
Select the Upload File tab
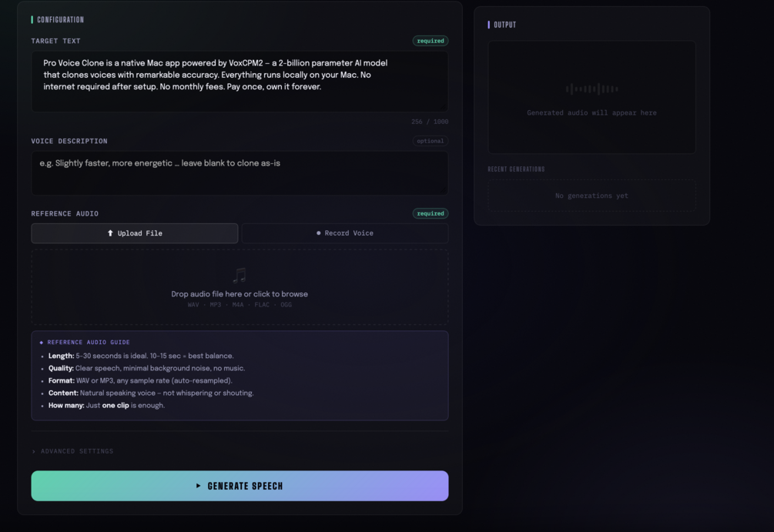[x=135, y=233]
